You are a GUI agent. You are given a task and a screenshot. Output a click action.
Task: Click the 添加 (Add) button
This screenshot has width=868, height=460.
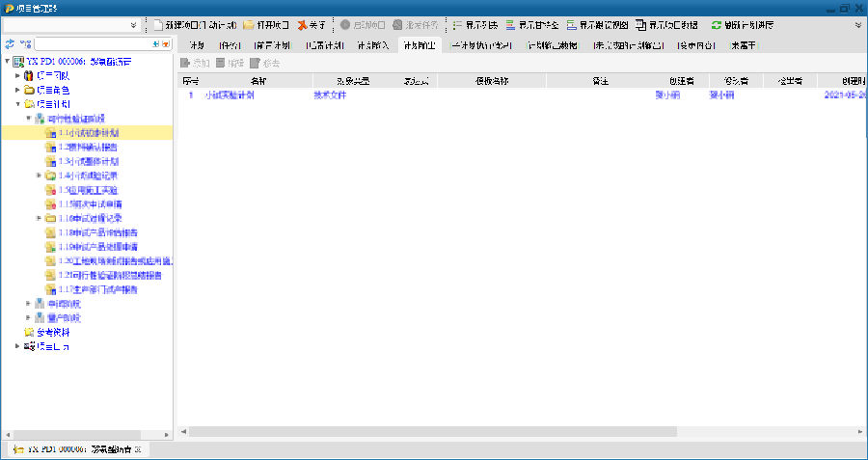(195, 63)
